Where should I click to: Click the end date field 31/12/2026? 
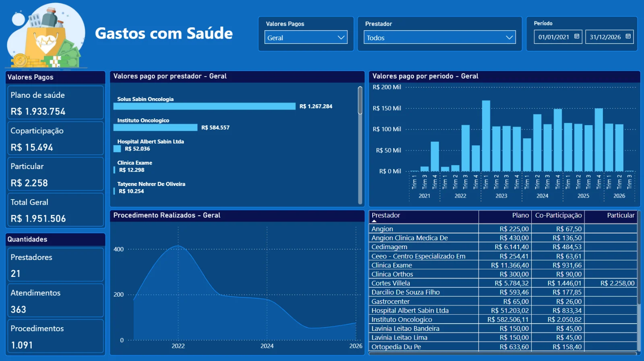pos(609,37)
